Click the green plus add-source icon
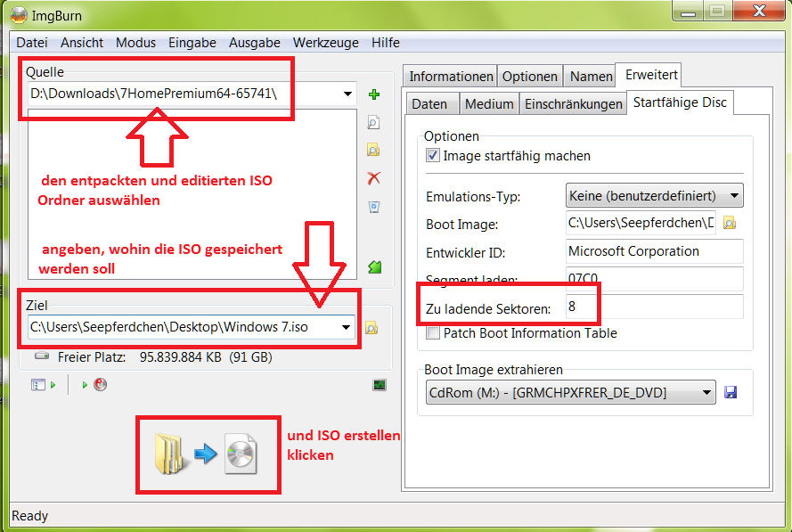This screenshot has width=792, height=532. pyautogui.click(x=374, y=94)
